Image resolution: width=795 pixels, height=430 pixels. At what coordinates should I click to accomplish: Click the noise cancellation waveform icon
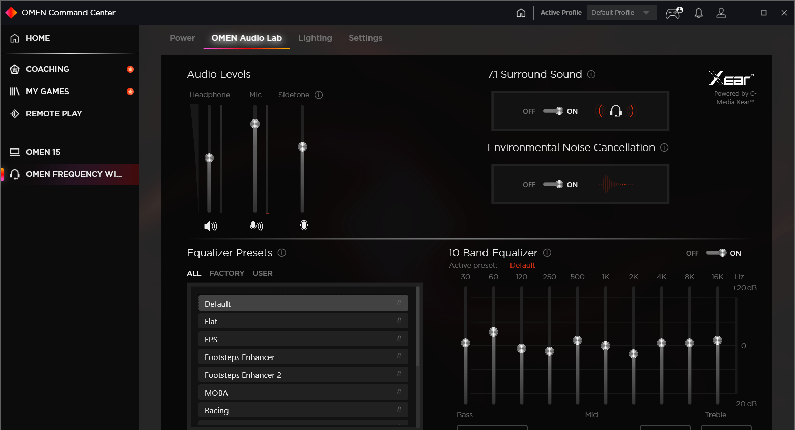[616, 184]
